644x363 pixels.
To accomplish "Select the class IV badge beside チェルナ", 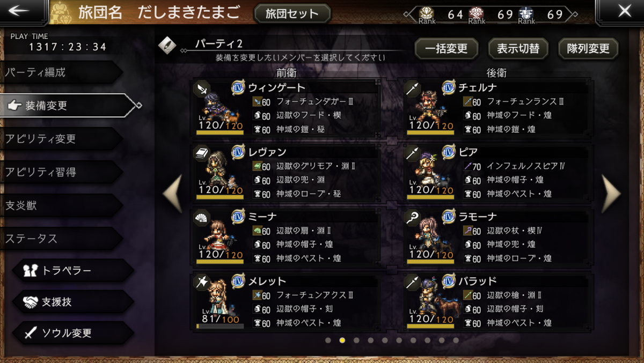I will (x=449, y=87).
